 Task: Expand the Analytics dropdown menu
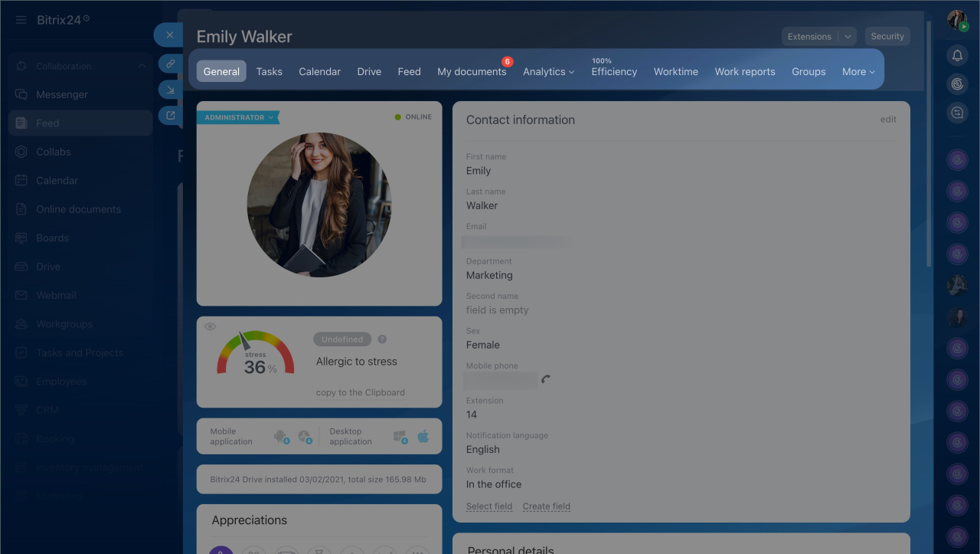coord(548,71)
